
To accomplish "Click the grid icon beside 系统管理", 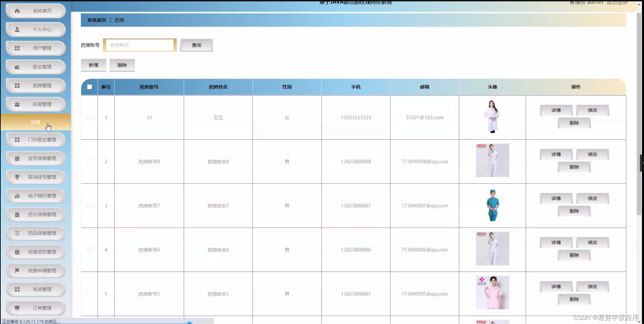I will (17, 290).
